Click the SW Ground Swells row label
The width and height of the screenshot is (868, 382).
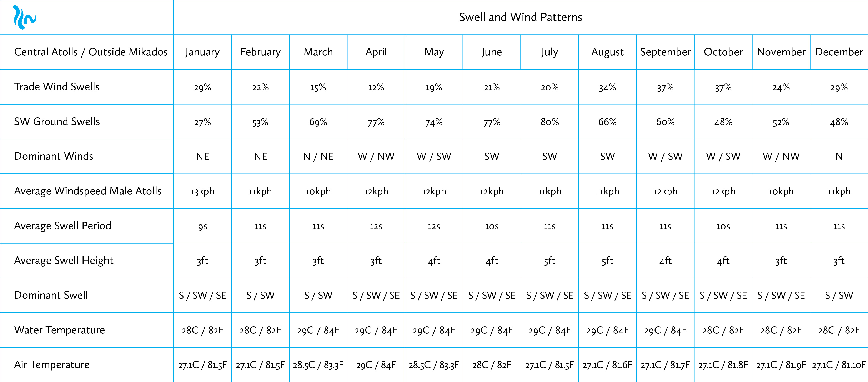(57, 121)
